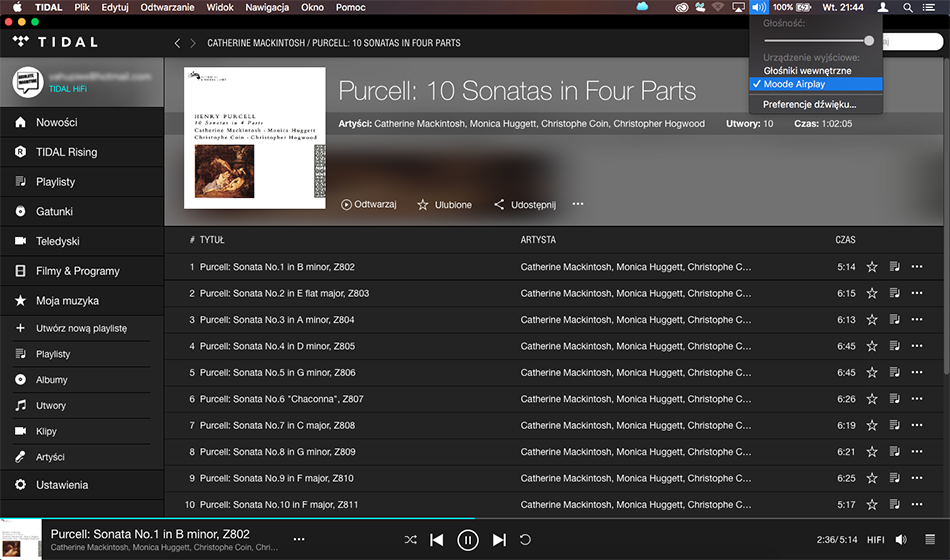This screenshot has height=560, width=950.
Task: Open macOS Spotlight search
Action: (908, 7)
